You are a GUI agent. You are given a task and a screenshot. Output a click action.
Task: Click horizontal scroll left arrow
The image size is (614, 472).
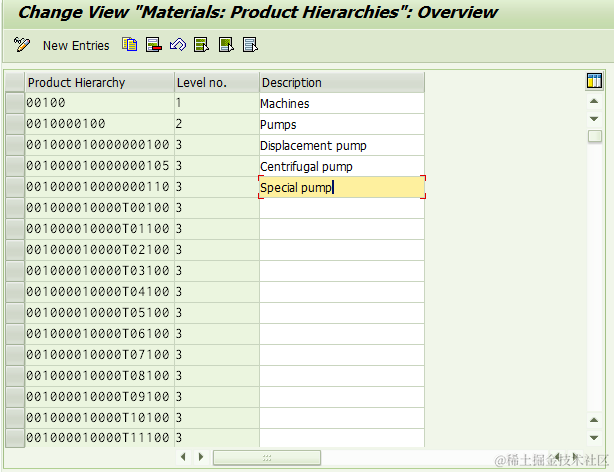[183, 457]
